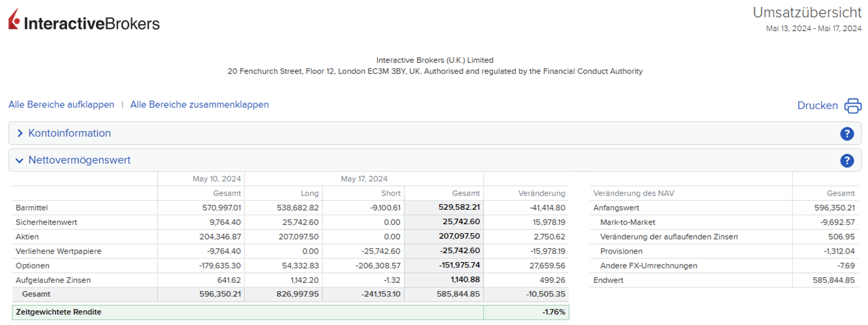Screen dimensions: 868x325
Task: Select date range Mai 13, 2024 - Mai 17, 2024
Action: tap(813, 29)
